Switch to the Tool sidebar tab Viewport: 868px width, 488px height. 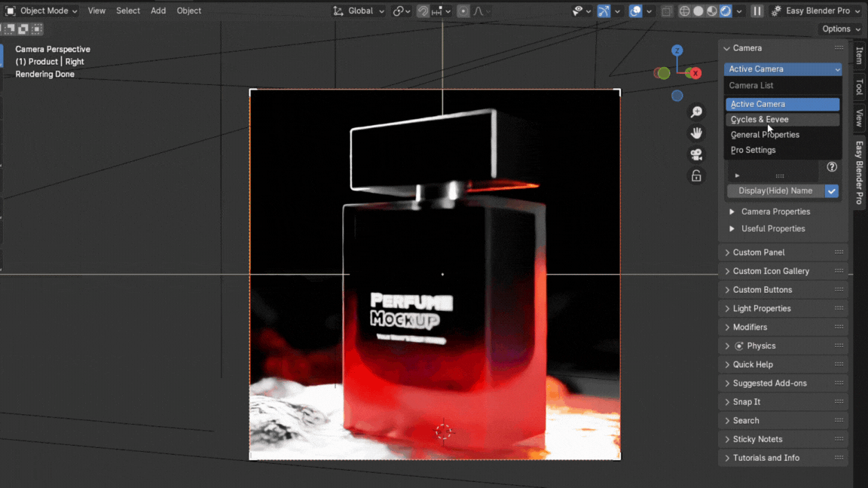coord(859,87)
